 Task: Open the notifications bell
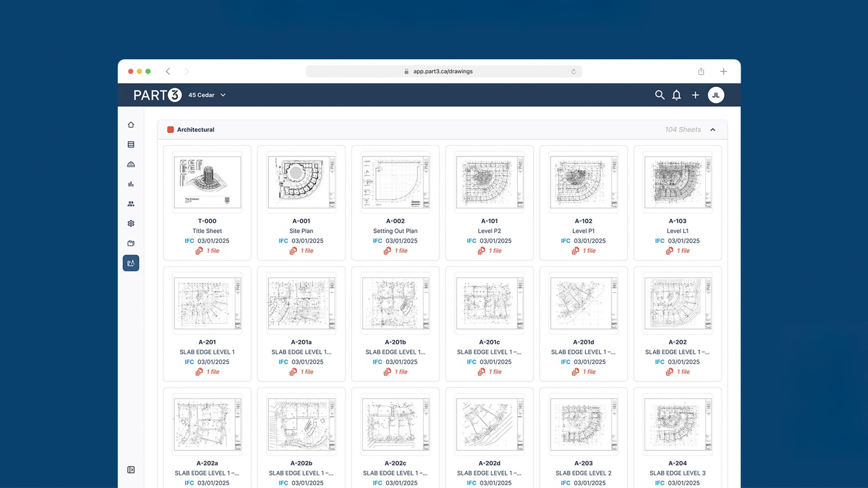click(676, 95)
